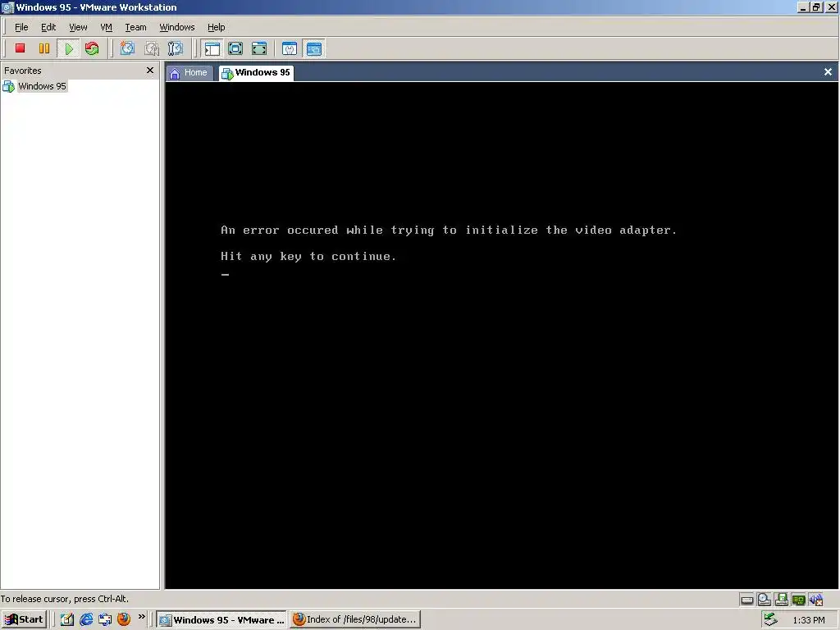Image resolution: width=840 pixels, height=630 pixels.
Task: Reset the virtual machine with the red-green arrows icon
Action: coord(92,48)
